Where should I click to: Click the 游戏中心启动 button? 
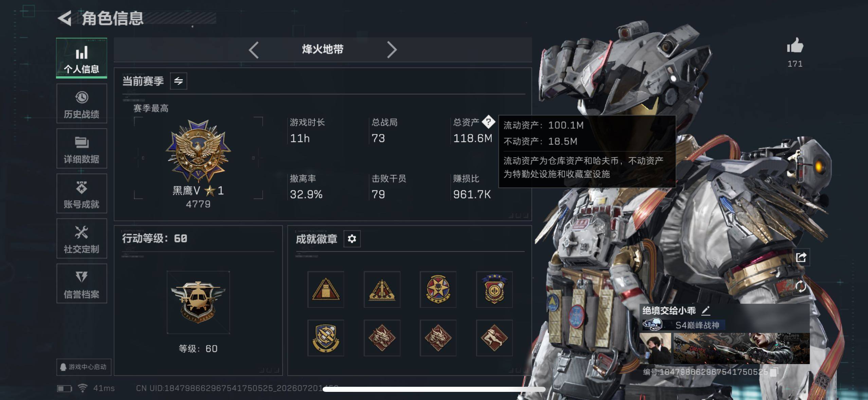(x=84, y=367)
